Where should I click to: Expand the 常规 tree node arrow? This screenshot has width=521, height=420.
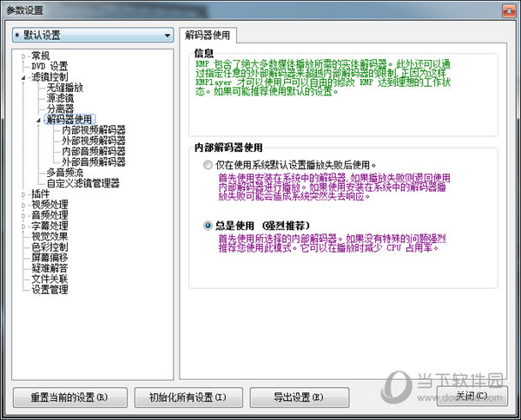(23, 56)
